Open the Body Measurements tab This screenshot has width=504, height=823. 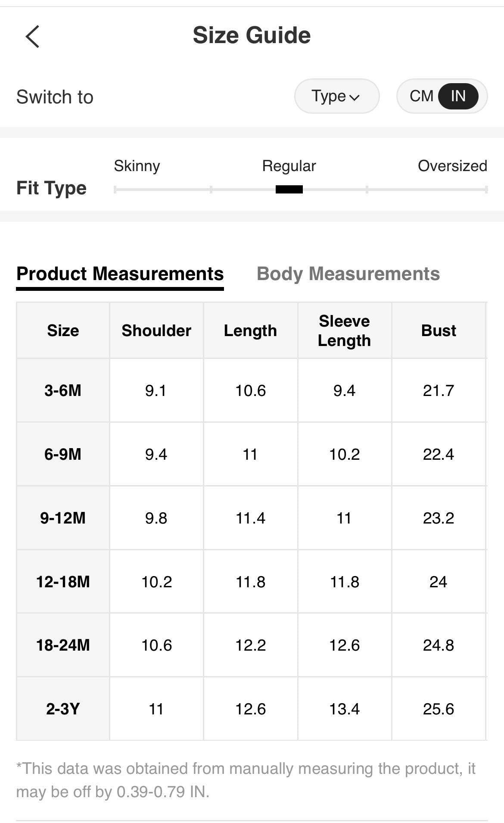tap(348, 274)
